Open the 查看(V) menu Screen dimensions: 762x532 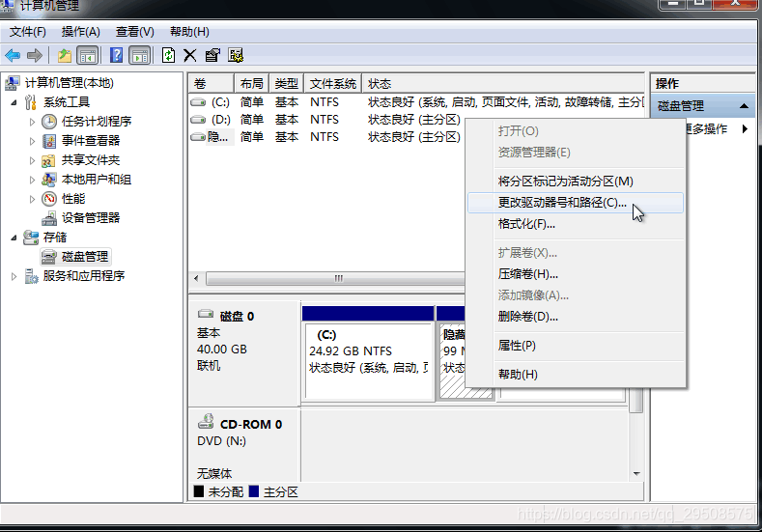click(x=134, y=32)
